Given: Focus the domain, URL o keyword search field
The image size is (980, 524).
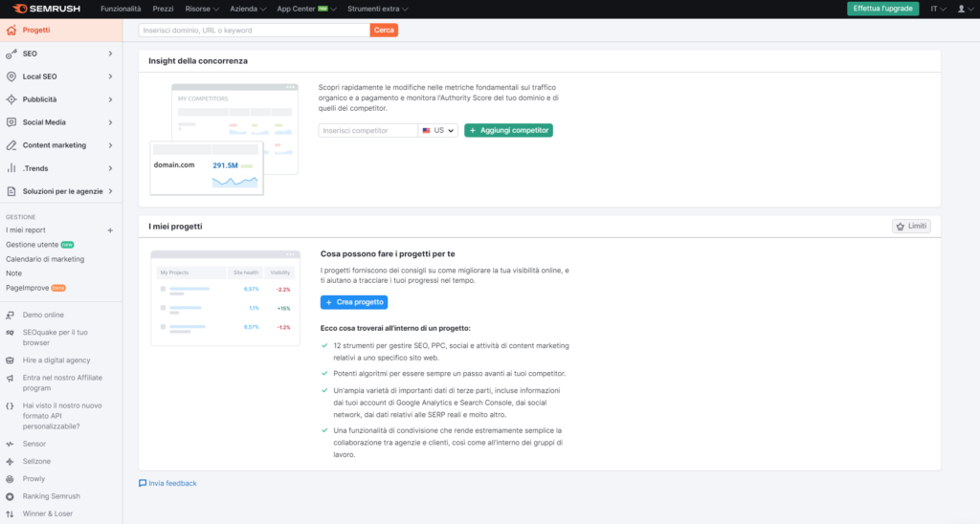Looking at the screenshot, I should point(254,30).
